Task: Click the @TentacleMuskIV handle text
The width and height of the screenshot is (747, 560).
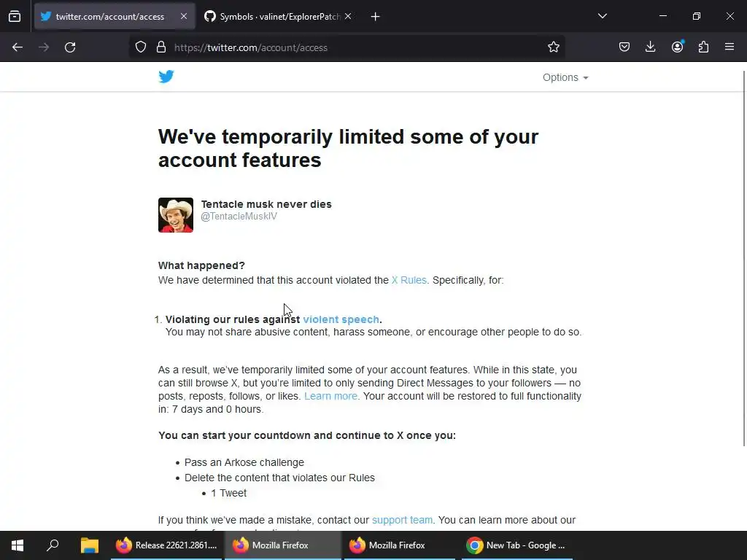Action: coord(239,216)
